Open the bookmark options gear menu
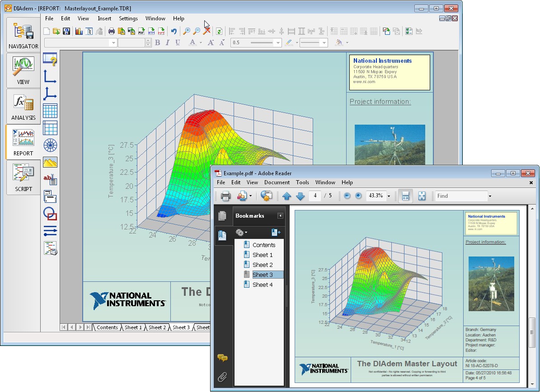 [x=241, y=232]
